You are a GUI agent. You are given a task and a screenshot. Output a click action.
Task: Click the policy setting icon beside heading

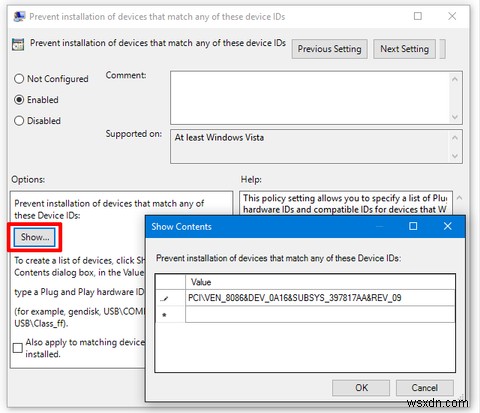tap(18, 44)
